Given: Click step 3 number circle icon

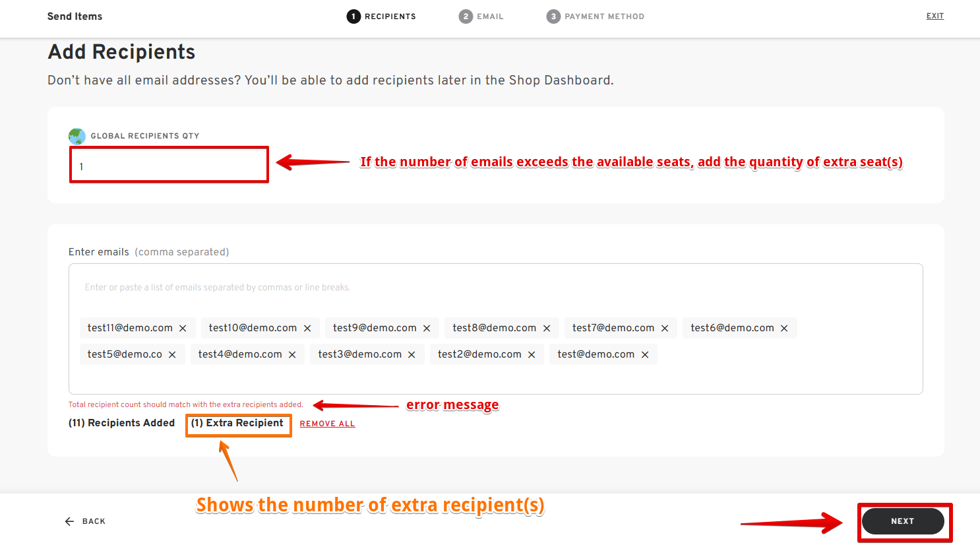Looking at the screenshot, I should coord(553,16).
